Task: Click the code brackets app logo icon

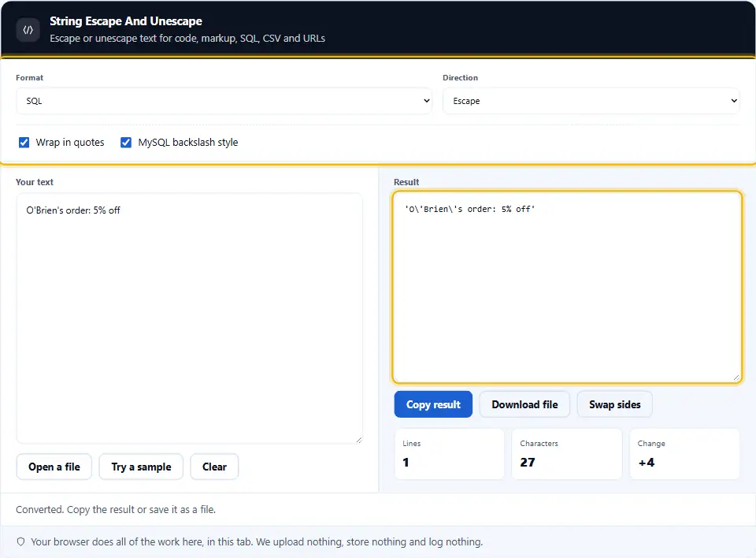Action: [28, 30]
